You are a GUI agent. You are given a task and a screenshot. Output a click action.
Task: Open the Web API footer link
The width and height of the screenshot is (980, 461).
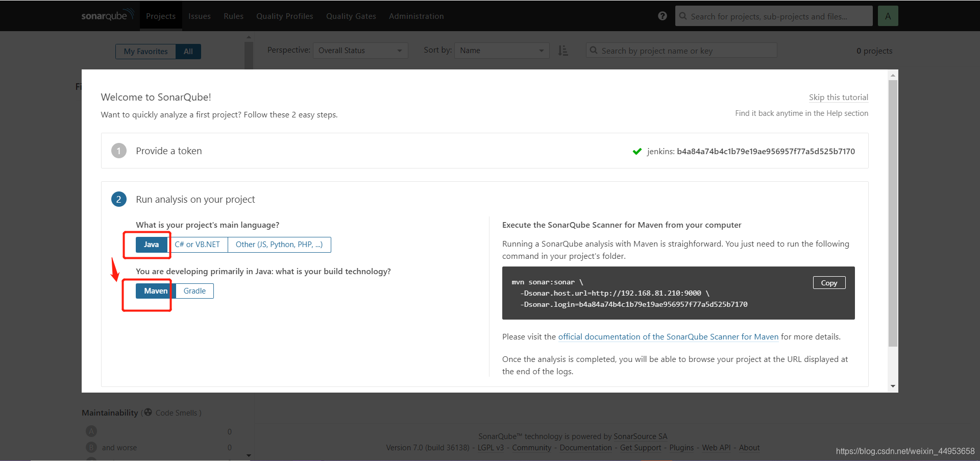(716, 448)
